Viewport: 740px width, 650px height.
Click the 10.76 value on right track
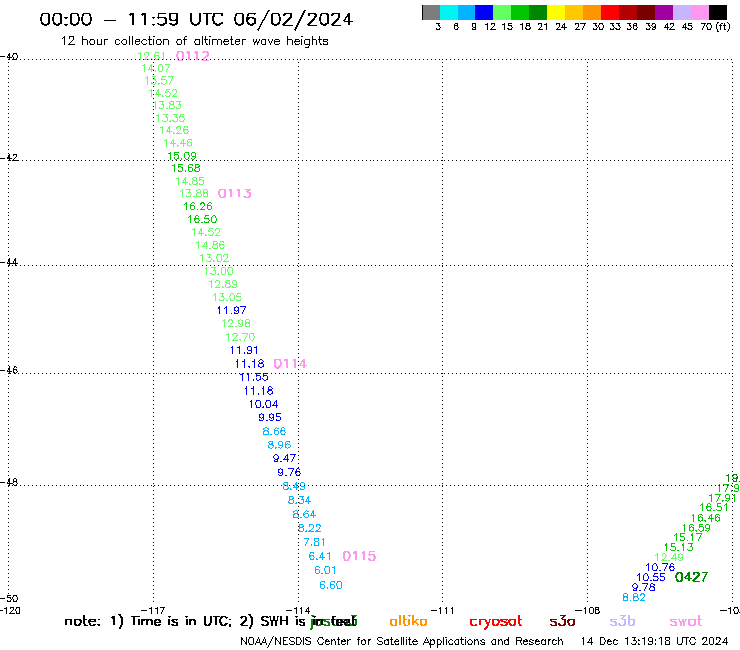pyautogui.click(x=660, y=567)
